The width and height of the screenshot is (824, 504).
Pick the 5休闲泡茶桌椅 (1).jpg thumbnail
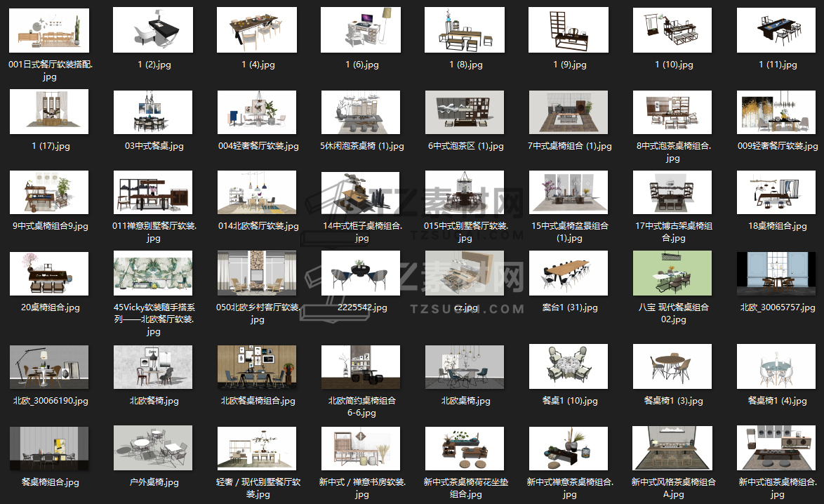pyautogui.click(x=361, y=112)
